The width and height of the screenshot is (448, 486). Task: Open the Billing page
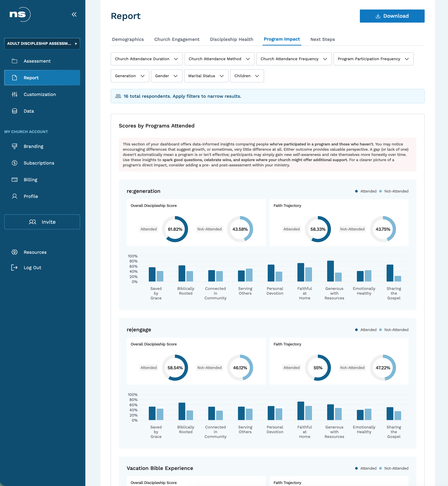click(42, 180)
